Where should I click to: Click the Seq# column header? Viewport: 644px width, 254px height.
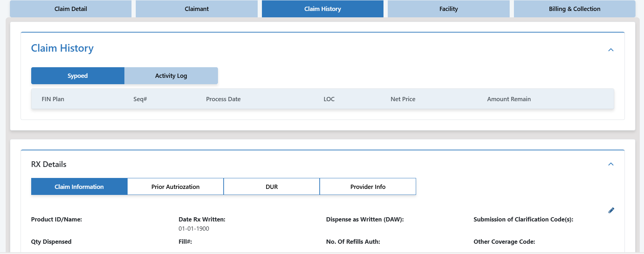(140, 99)
